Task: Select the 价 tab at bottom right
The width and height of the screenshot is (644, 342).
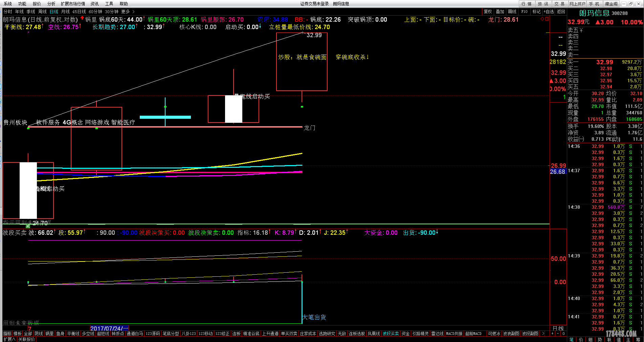Action: [x=581, y=339]
